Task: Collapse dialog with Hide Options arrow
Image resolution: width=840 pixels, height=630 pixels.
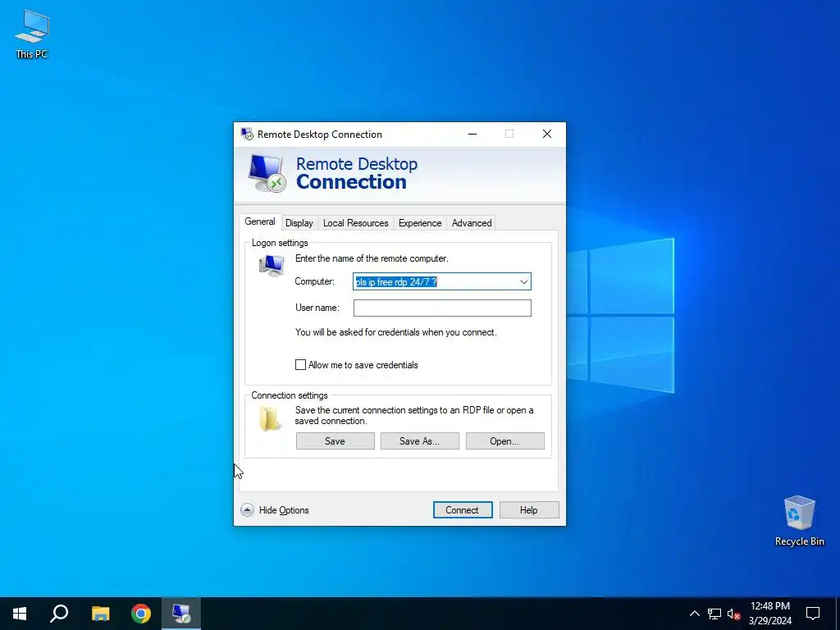Action: [247, 510]
